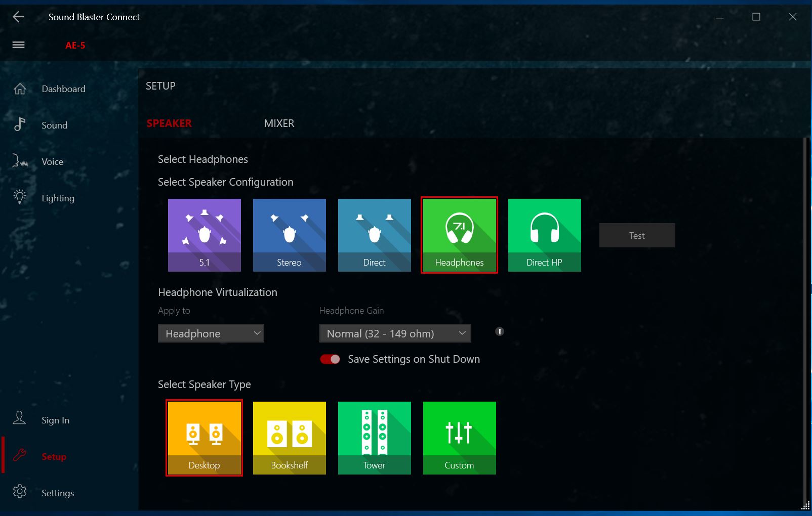The height and width of the screenshot is (516, 812).
Task: Click the Headphone Gain info exclamation icon
Action: (500, 332)
